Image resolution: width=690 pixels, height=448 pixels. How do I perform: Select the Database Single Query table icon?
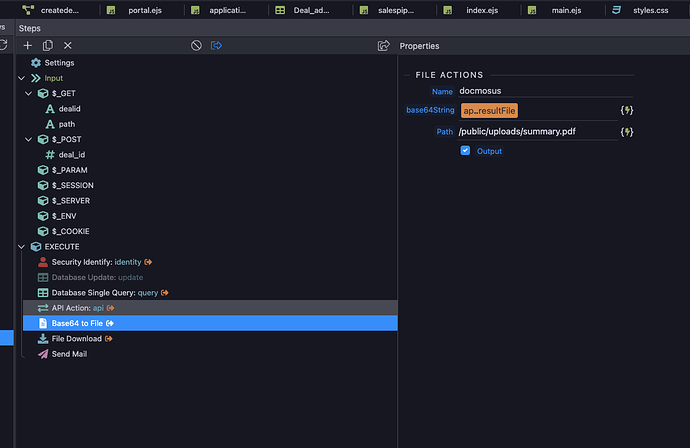43,293
